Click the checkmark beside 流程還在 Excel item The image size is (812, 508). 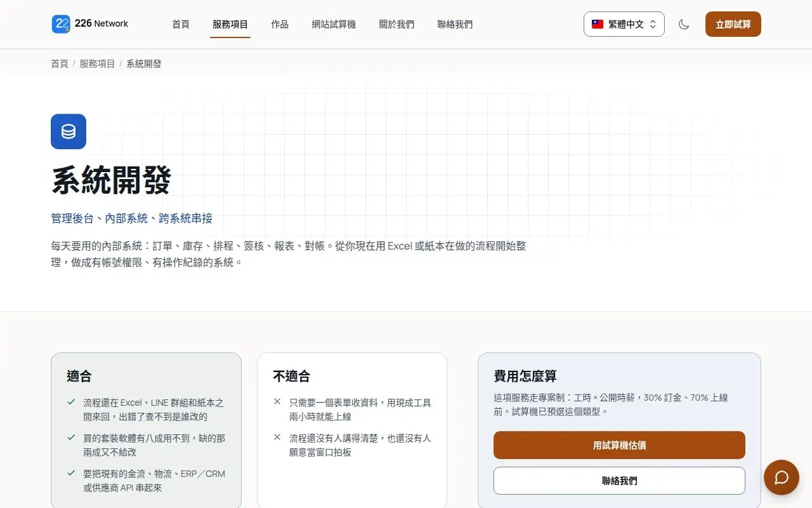pos(72,402)
